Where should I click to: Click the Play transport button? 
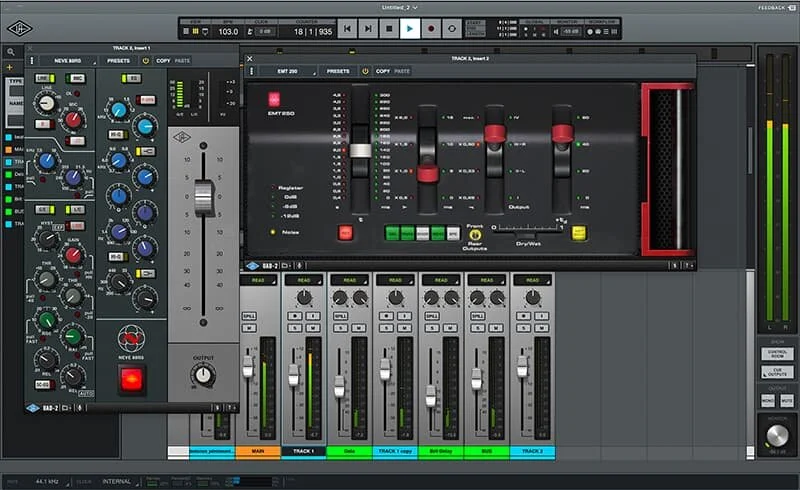(x=410, y=29)
